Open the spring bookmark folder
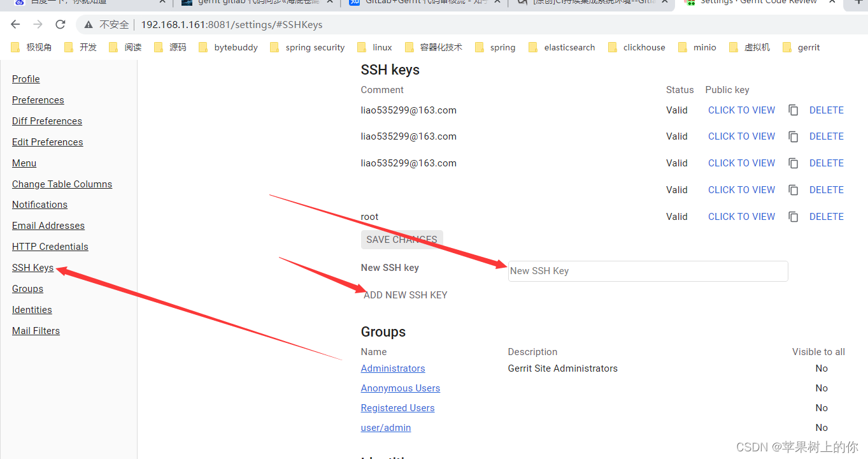 [495, 47]
